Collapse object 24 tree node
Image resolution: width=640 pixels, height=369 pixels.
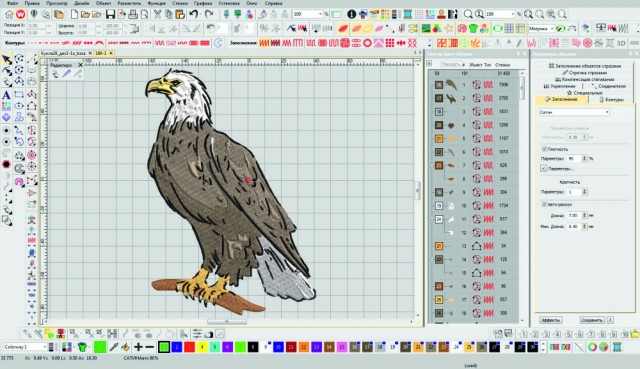pos(432,219)
